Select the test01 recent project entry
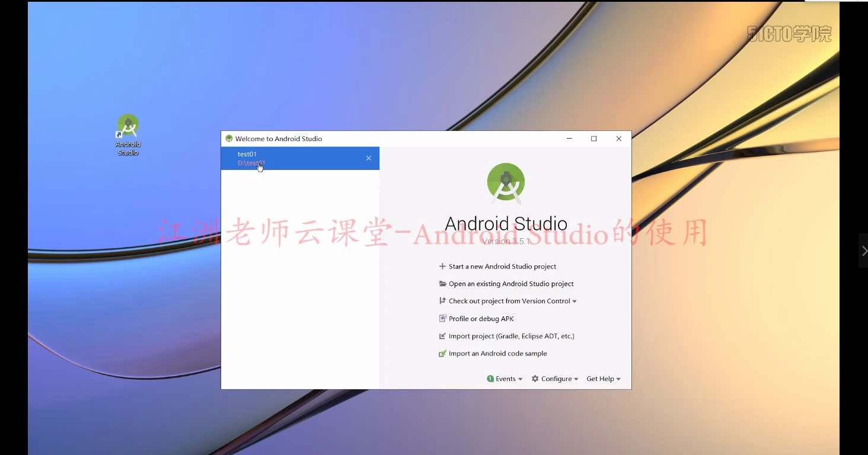The image size is (868, 455). (300, 158)
